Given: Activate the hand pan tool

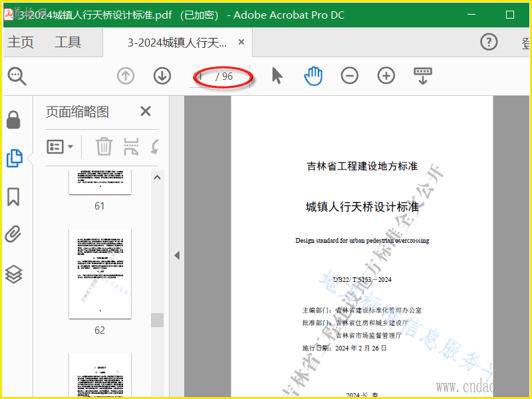Looking at the screenshot, I should pos(313,76).
